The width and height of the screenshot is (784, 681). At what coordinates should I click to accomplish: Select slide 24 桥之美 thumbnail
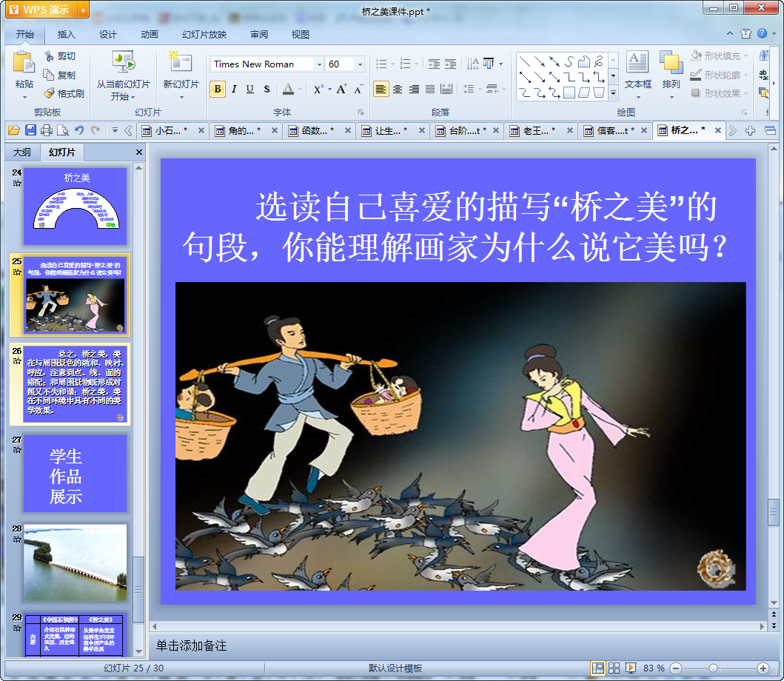(75, 206)
